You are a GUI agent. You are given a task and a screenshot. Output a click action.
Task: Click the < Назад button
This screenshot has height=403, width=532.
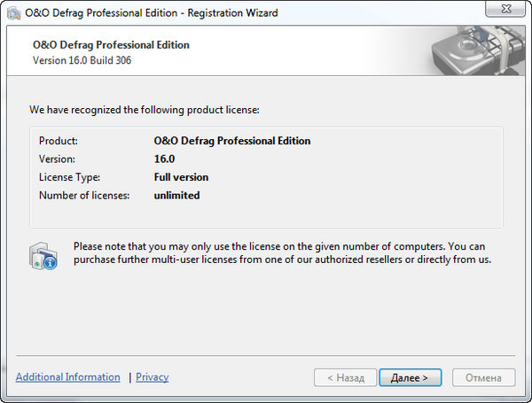[x=345, y=378]
